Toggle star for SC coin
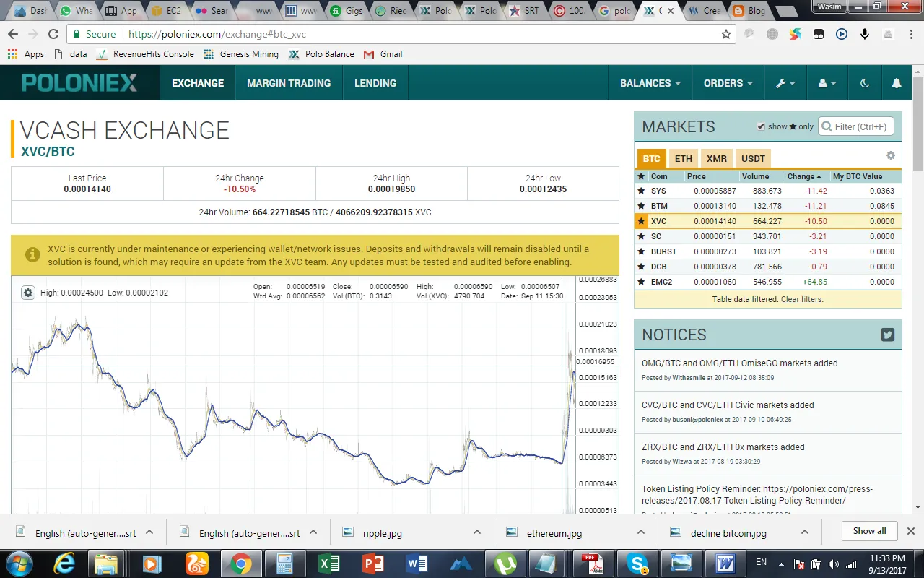 tap(641, 236)
